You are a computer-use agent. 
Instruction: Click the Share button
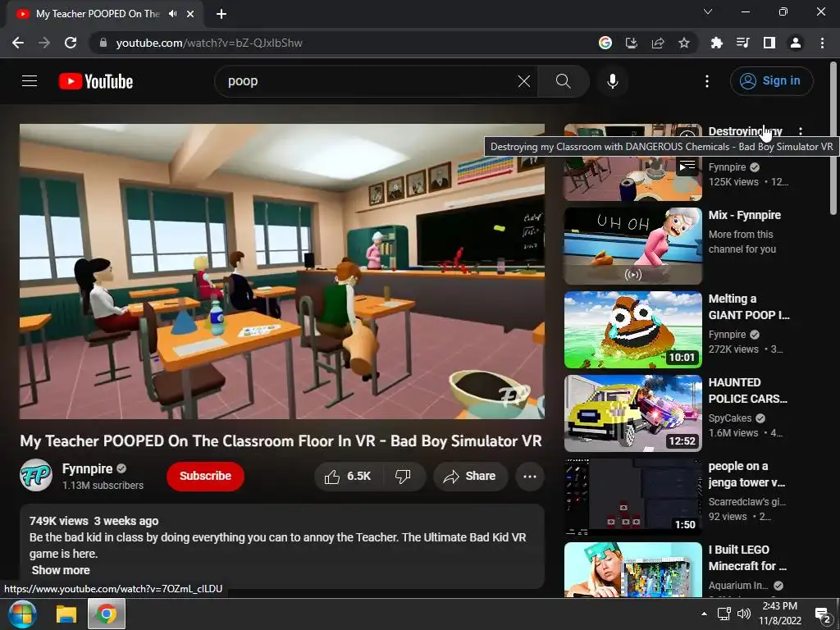pos(470,477)
